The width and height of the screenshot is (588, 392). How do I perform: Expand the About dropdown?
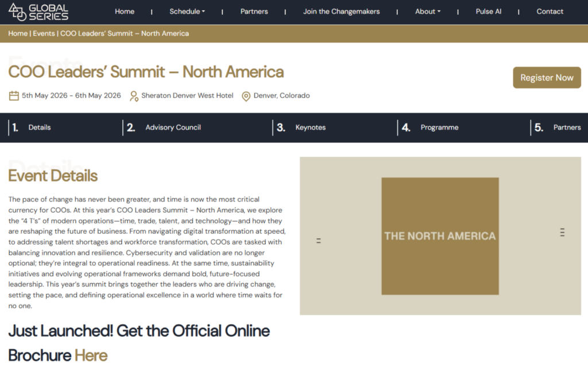coord(427,11)
